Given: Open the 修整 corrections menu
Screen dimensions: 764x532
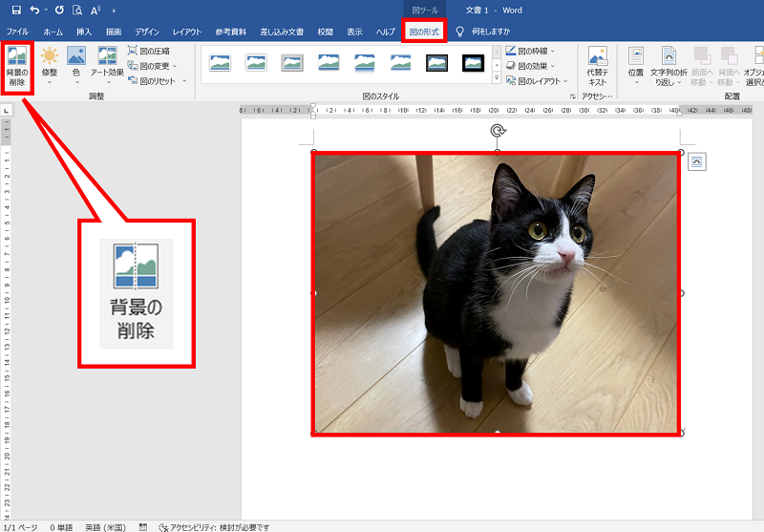Looking at the screenshot, I should pyautogui.click(x=50, y=66).
